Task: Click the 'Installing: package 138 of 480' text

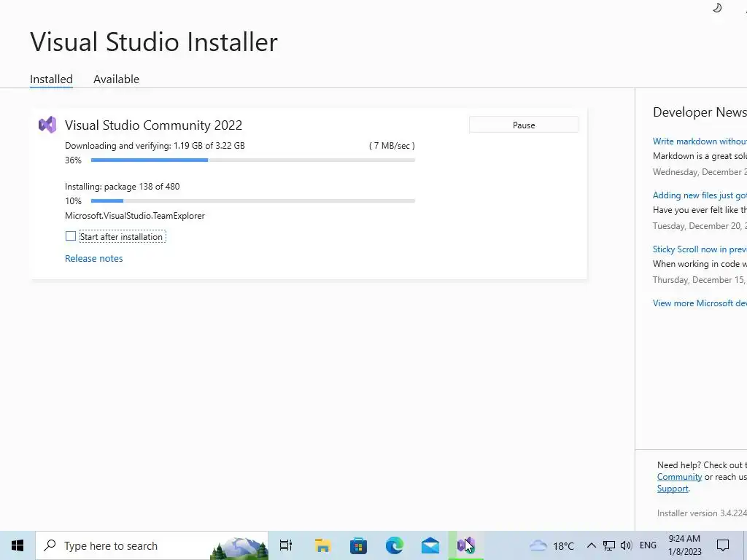Action: 123,187
